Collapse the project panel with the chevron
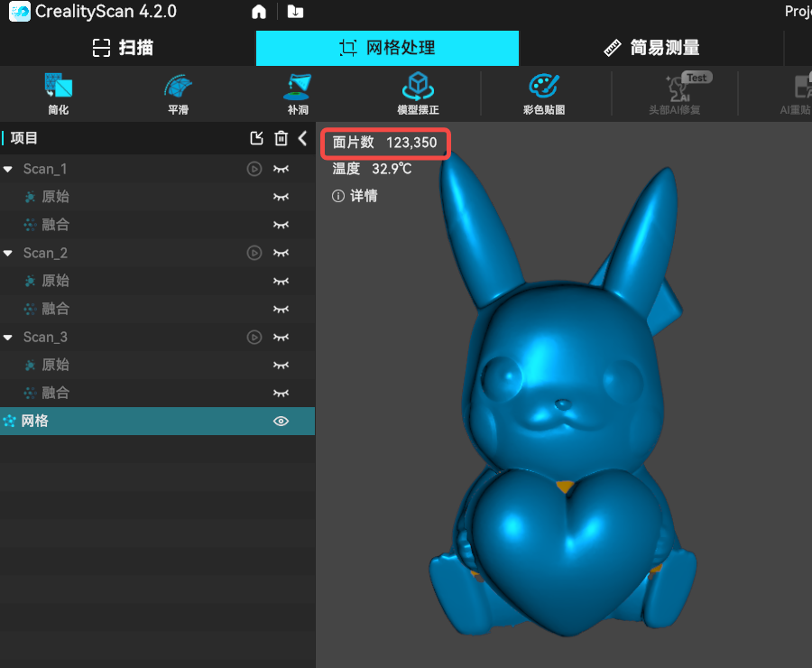 coord(303,138)
